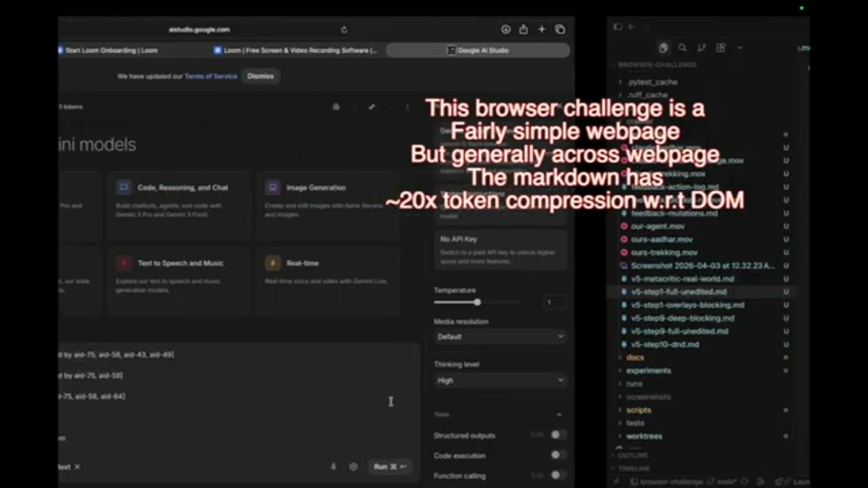Open Extensions view in the editor

pos(720,47)
